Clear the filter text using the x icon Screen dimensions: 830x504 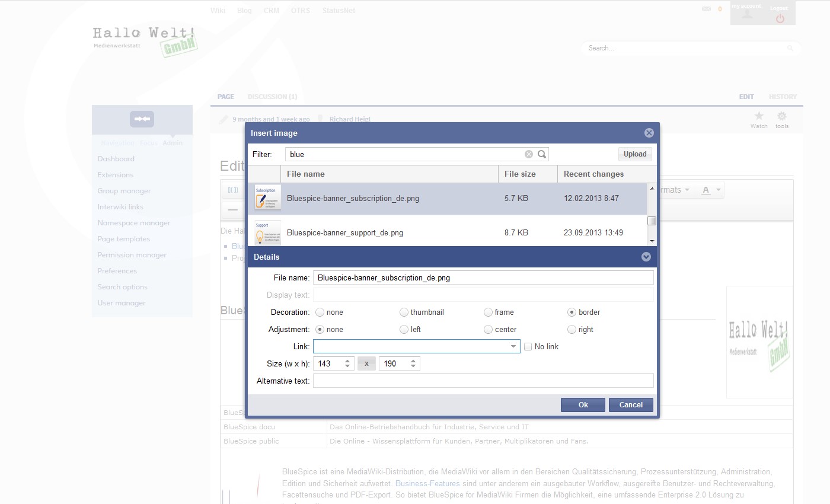528,154
